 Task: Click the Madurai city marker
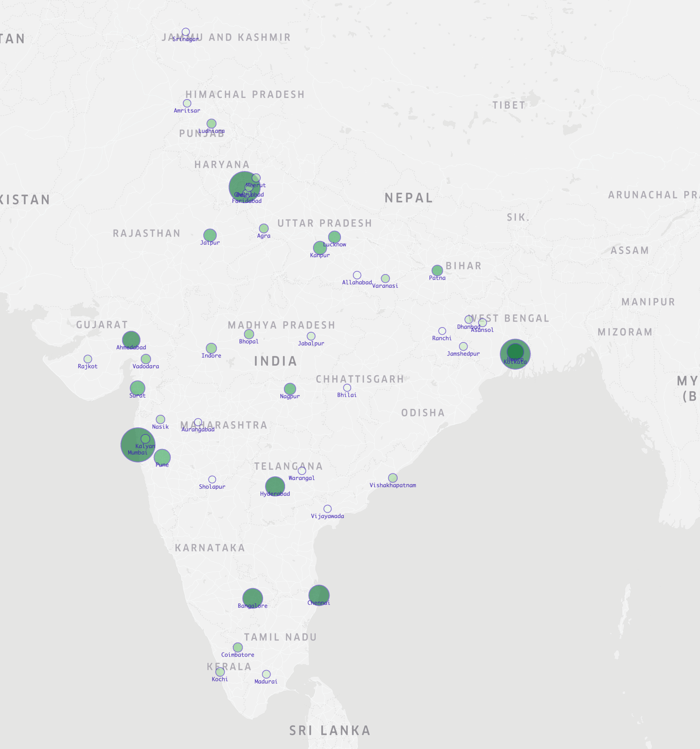(266, 674)
